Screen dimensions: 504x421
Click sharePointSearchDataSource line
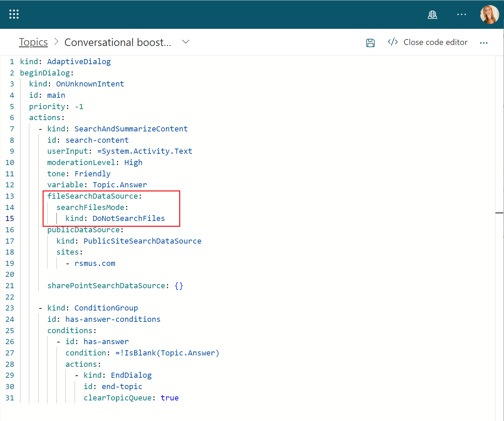tap(115, 285)
